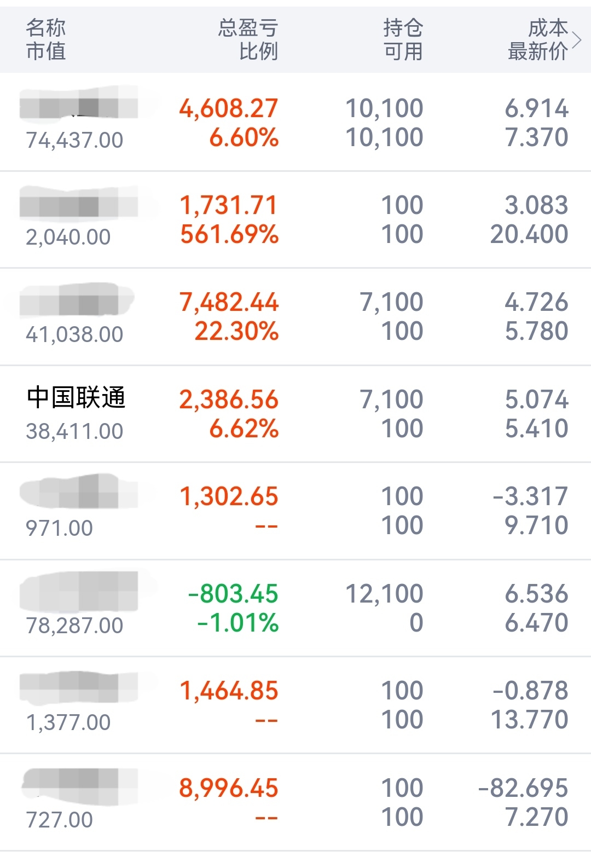Image resolution: width=591 pixels, height=868 pixels.
Task: Expand more columns via header chevron arrow
Action: pos(576,39)
